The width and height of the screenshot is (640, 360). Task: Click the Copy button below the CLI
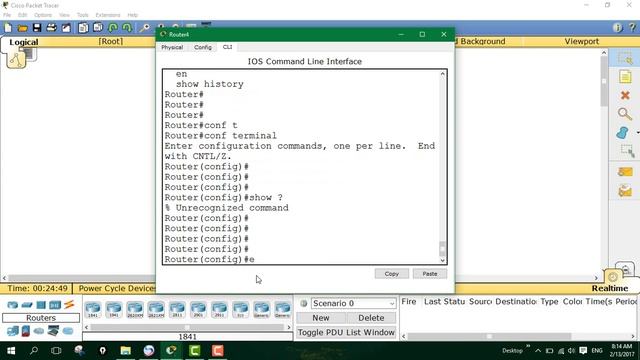point(391,274)
